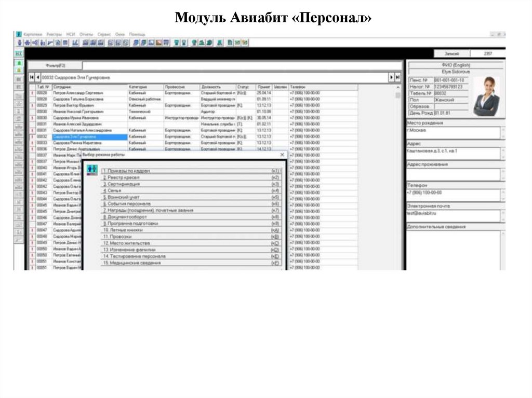This screenshot has height=398, width=532.
Task: Click the Телефон column header
Action: (x=323, y=87)
